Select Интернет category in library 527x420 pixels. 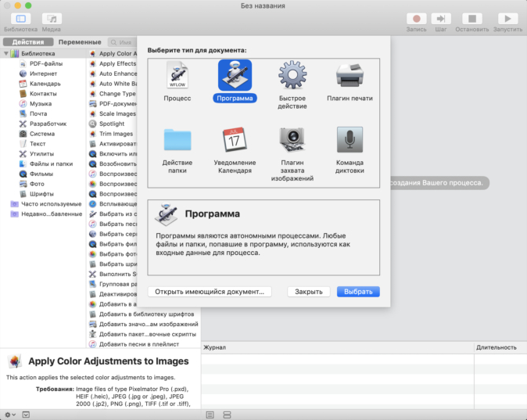[43, 74]
